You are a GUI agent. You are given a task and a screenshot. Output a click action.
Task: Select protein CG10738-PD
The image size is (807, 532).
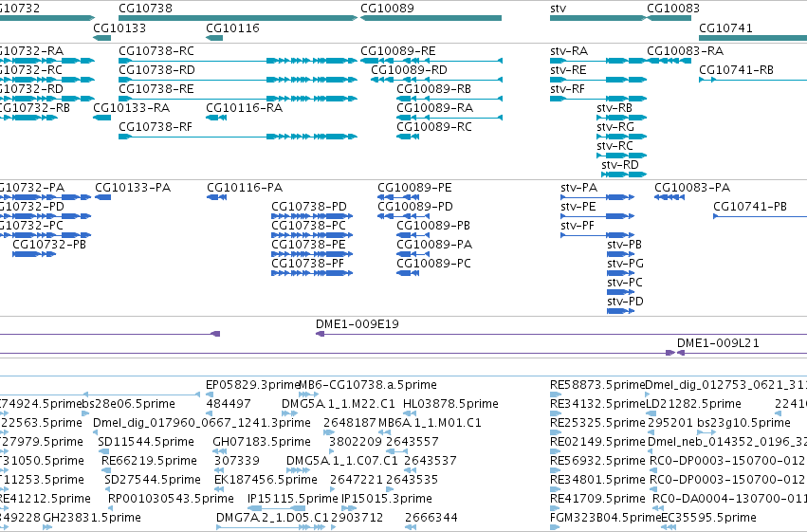(312, 216)
